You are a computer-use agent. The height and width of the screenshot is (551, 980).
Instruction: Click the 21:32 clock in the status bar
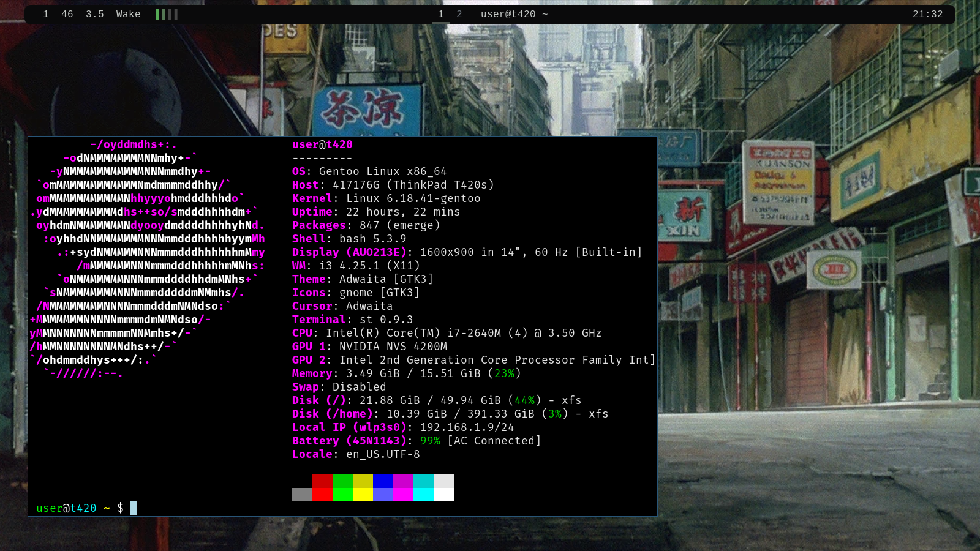point(927,14)
